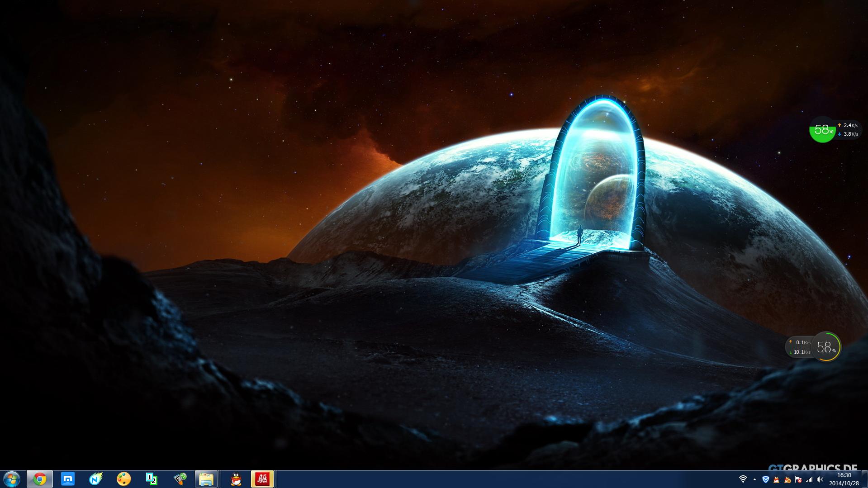Click the QQ penguin tray icon with badge
Image resolution: width=868 pixels, height=488 pixels.
pos(787,479)
